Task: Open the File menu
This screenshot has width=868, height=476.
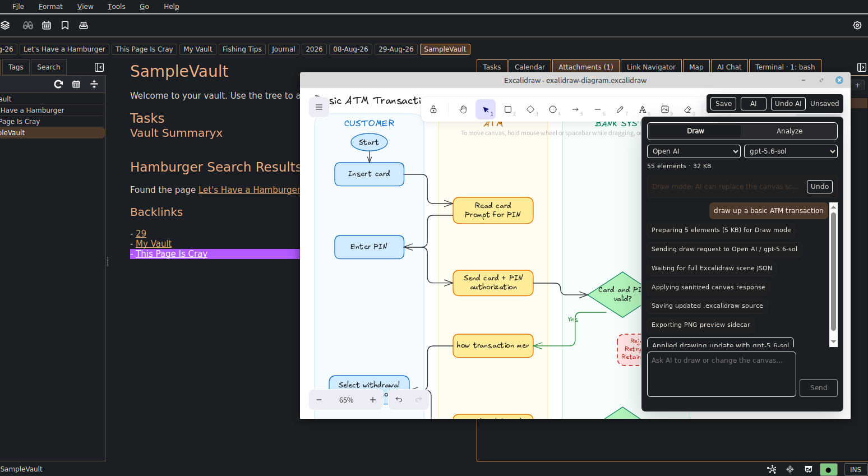Action: 18,7
